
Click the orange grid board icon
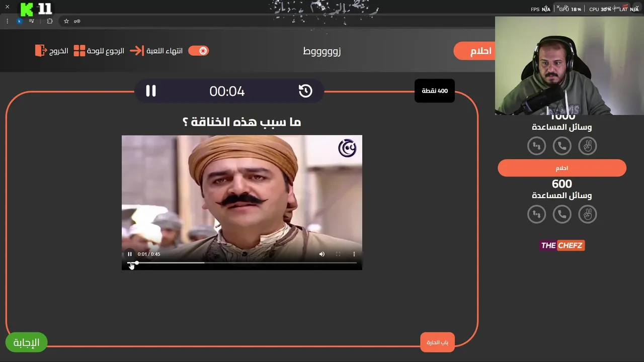[x=79, y=51]
